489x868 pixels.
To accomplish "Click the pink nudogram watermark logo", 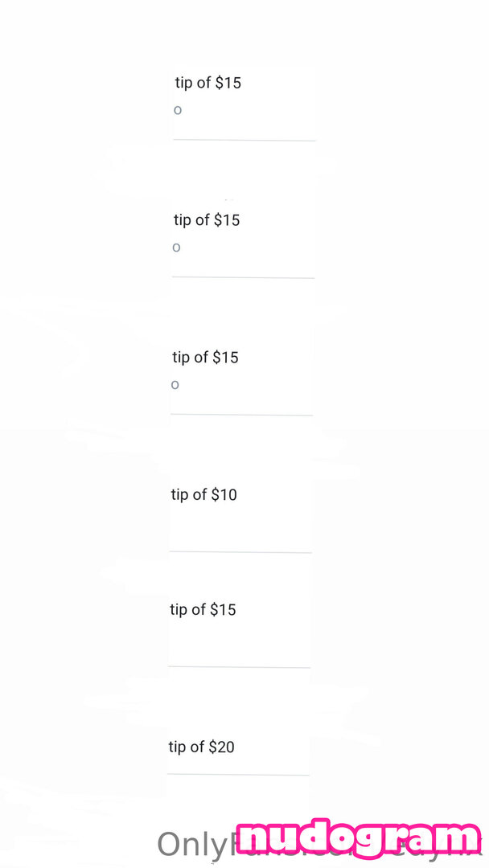I will pos(360,840).
